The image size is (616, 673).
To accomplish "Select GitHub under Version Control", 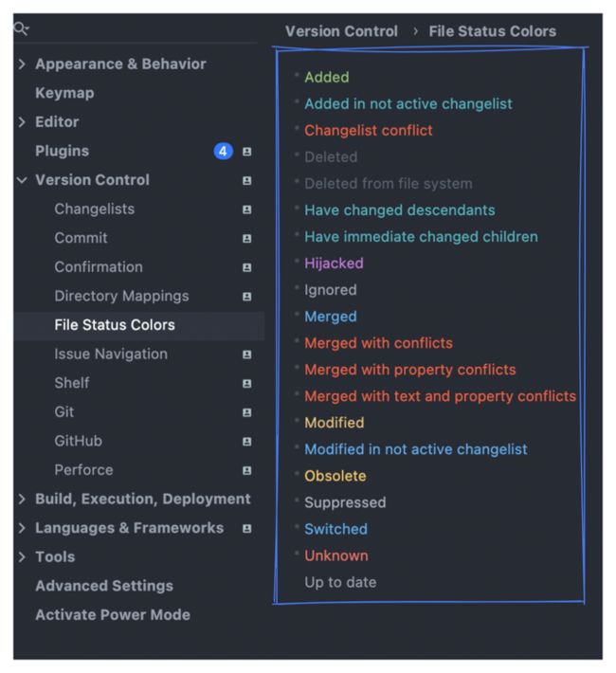I will 78,441.
